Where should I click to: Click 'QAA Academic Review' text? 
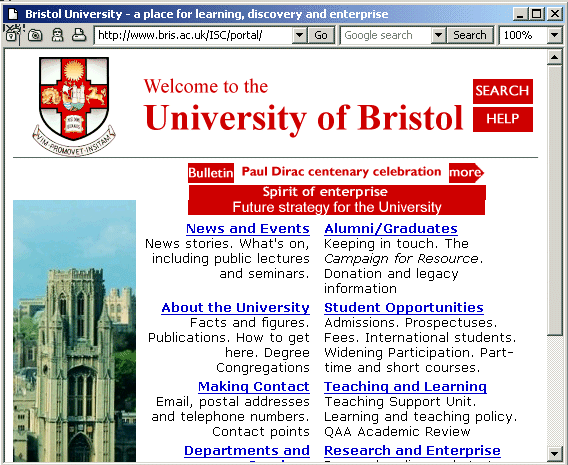click(x=397, y=432)
